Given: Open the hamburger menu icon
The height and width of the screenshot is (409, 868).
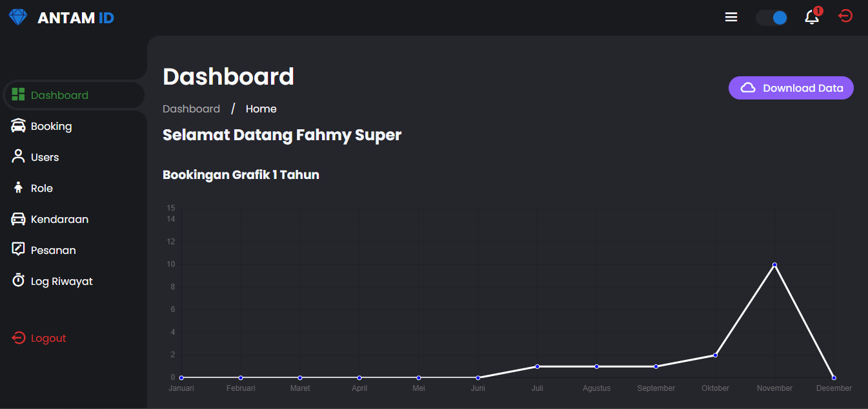Looking at the screenshot, I should [731, 17].
